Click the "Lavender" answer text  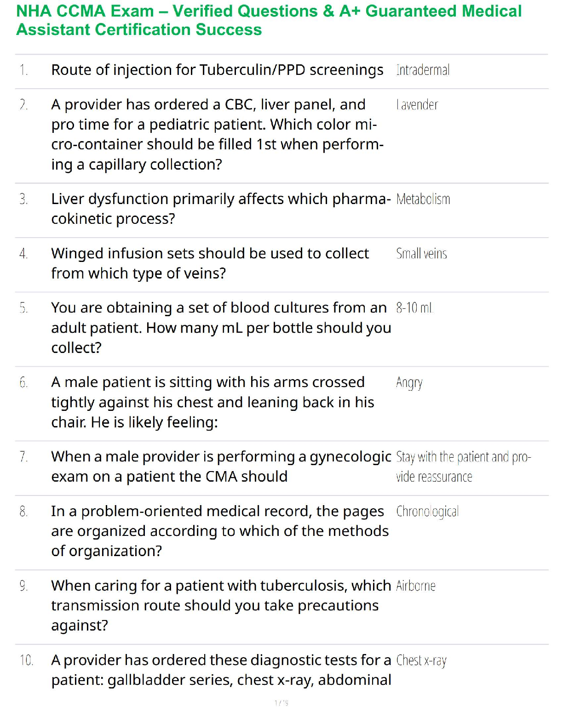click(417, 105)
